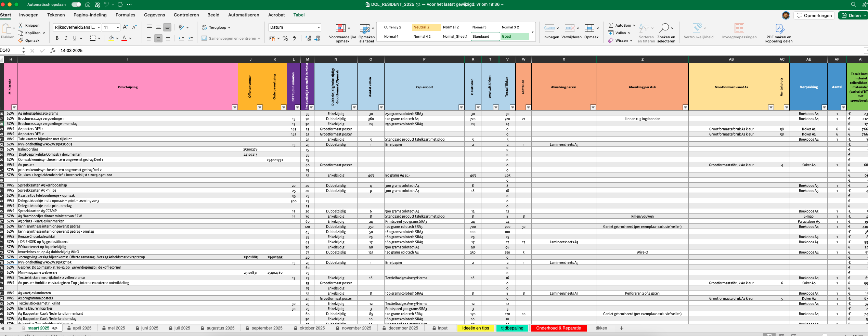Align cell text left
The image size is (868, 336).
click(x=150, y=38)
